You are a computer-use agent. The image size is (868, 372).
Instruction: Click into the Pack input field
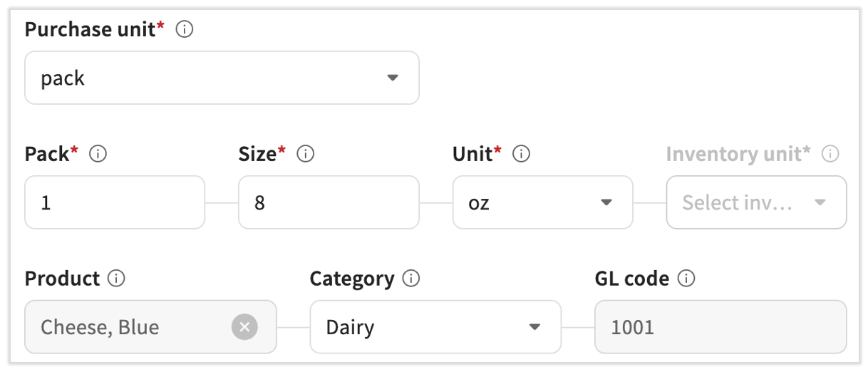(x=115, y=202)
